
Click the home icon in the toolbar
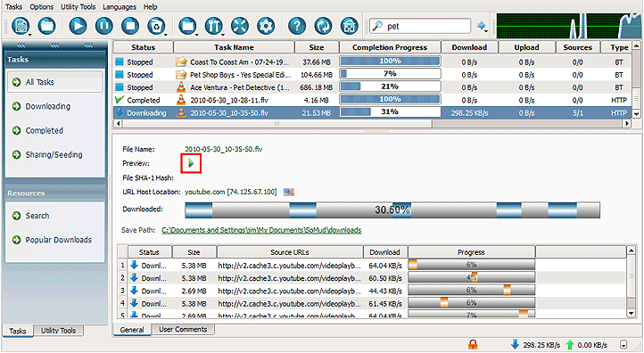350,26
